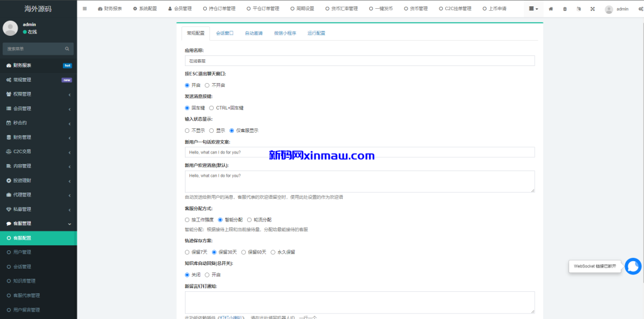
Task: Click the trash (clear cache) icon
Action: [565, 9]
